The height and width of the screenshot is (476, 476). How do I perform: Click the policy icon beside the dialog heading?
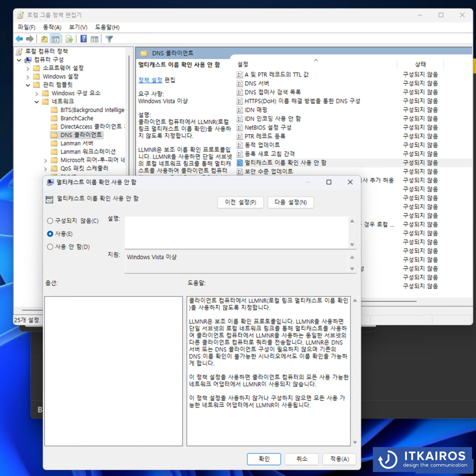pyautogui.click(x=49, y=199)
